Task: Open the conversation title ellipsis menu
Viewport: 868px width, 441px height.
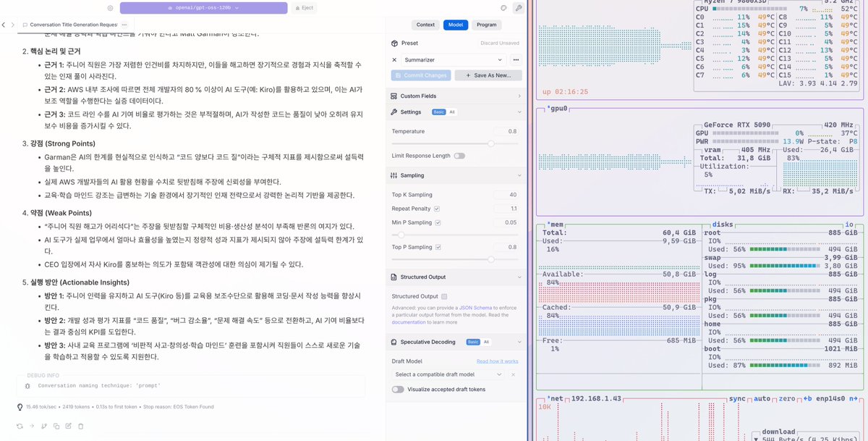Action: [x=124, y=24]
